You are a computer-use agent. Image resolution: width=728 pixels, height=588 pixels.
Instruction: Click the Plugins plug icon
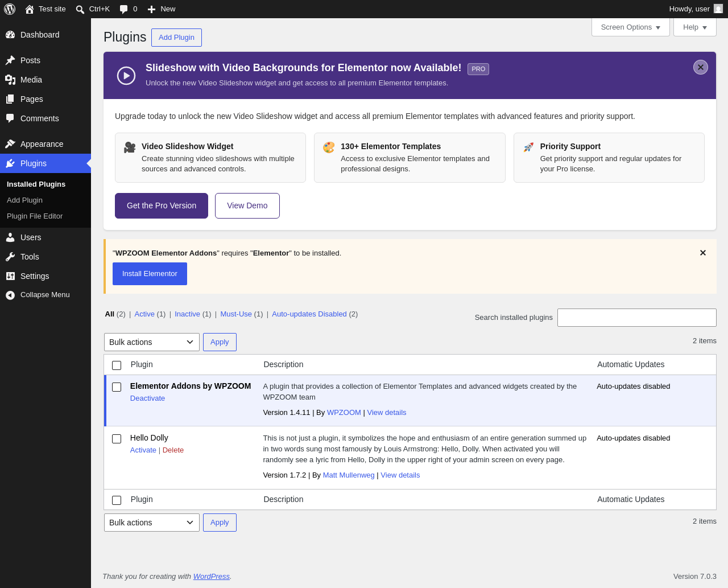[10, 163]
